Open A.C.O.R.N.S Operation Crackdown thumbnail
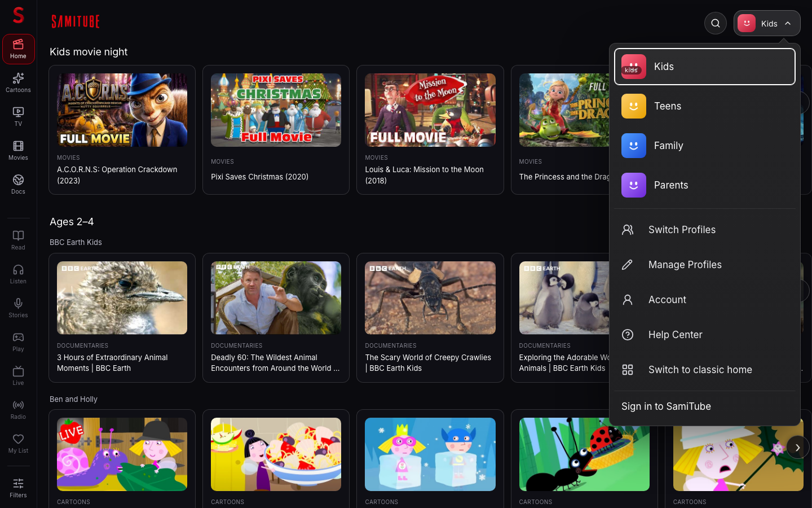Viewport: 812px width, 508px height. click(x=122, y=110)
